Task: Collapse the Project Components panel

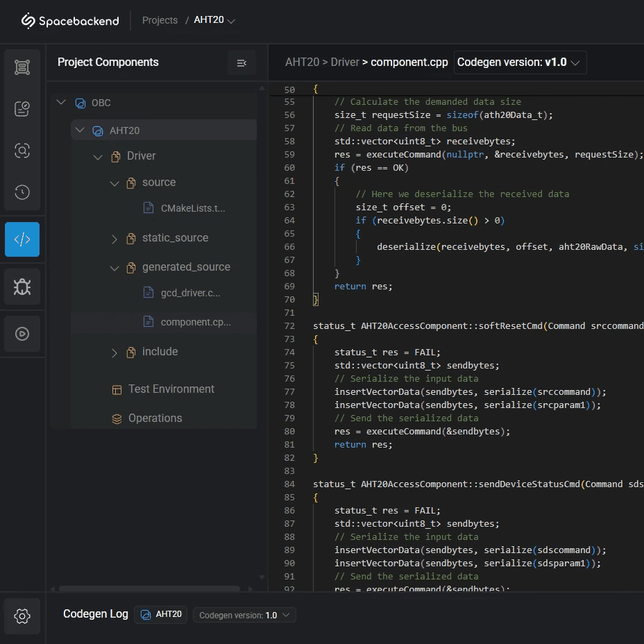Action: click(x=241, y=62)
